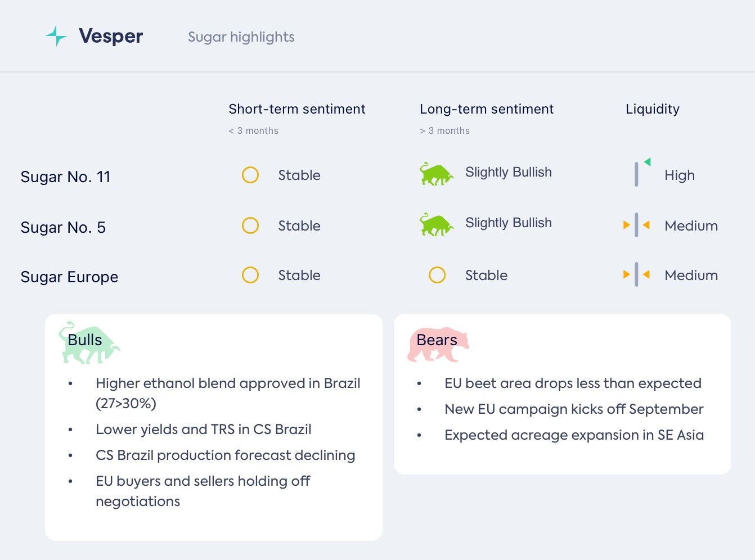The height and width of the screenshot is (560, 755).
Task: Click the green bull icon for Sugar No. 5
Action: (x=436, y=224)
